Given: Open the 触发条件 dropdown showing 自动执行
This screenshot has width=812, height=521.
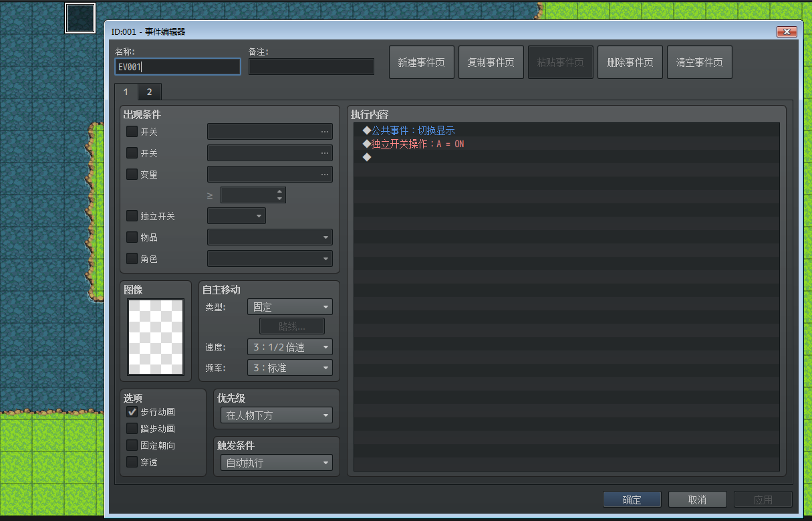Looking at the screenshot, I should (x=277, y=463).
